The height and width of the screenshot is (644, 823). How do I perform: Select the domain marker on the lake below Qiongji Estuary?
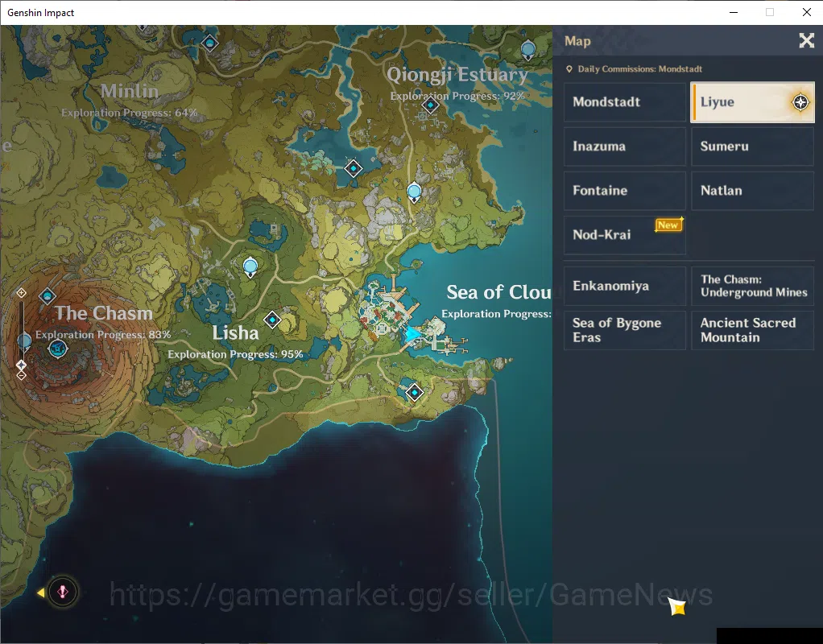pos(354,168)
